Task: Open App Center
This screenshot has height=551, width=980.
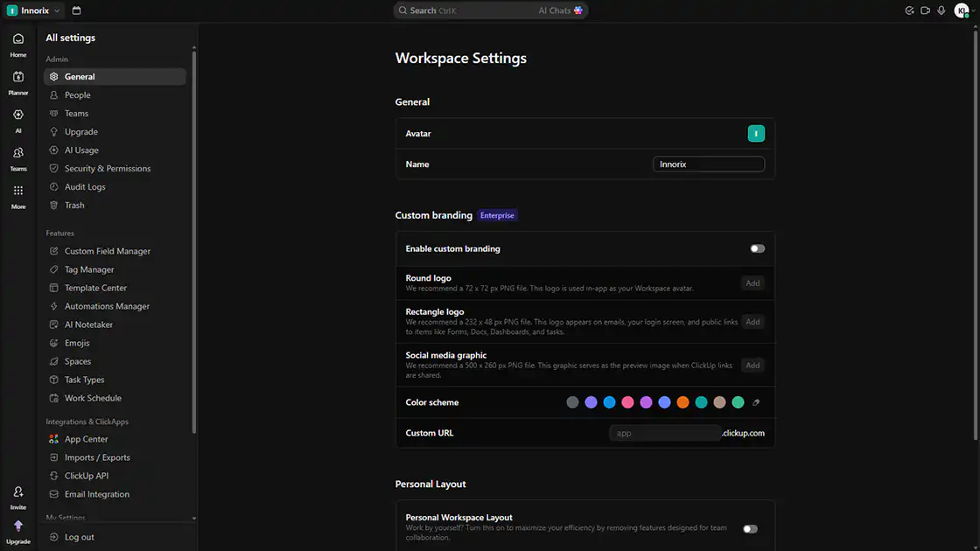Action: point(115,439)
